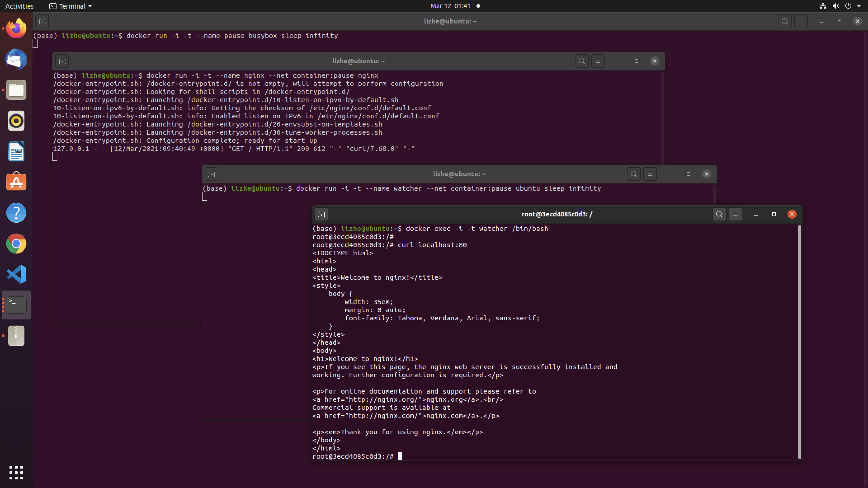Click the Terminal icon in dock
The width and height of the screenshot is (868, 488).
click(x=16, y=305)
